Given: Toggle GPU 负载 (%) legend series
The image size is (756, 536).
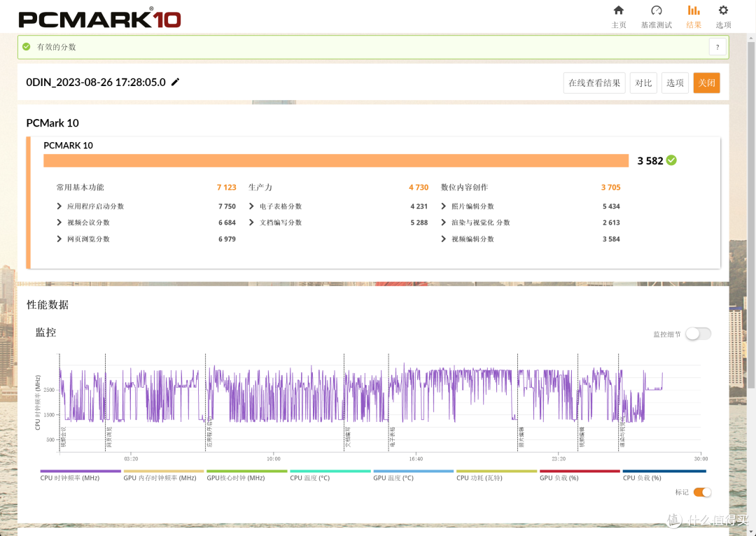Looking at the screenshot, I should 580,475.
